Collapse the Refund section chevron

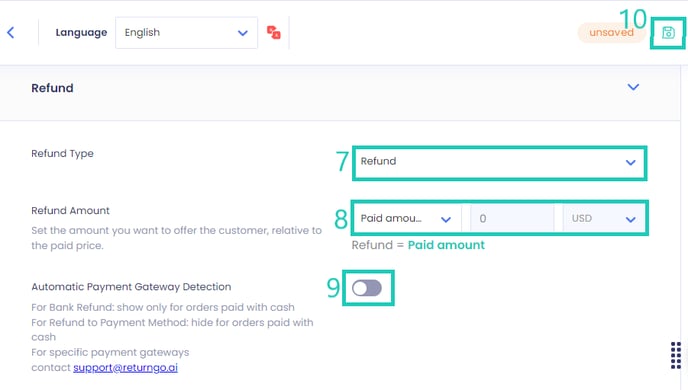coord(633,87)
